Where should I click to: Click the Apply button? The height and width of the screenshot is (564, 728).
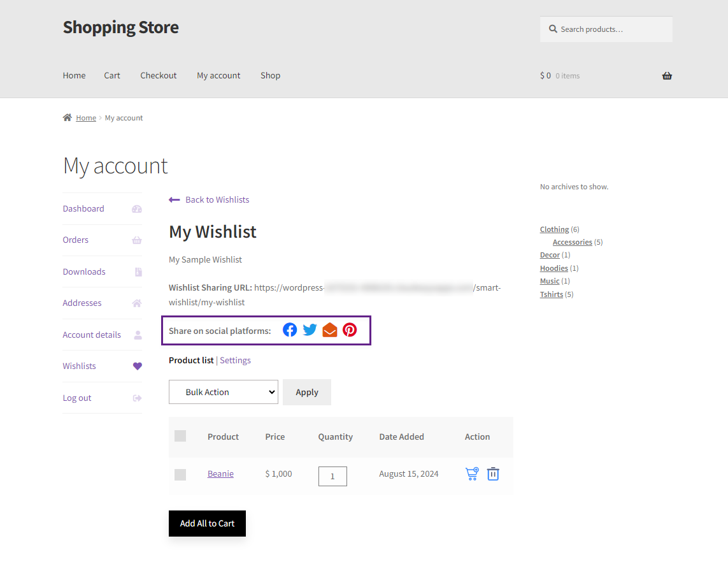click(x=307, y=392)
